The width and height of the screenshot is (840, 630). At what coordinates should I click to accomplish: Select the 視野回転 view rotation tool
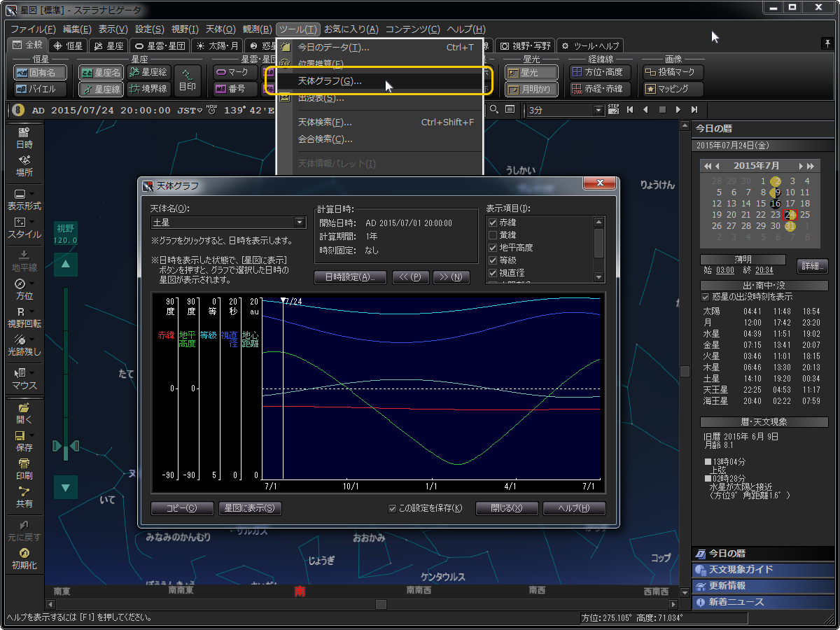pos(24,317)
